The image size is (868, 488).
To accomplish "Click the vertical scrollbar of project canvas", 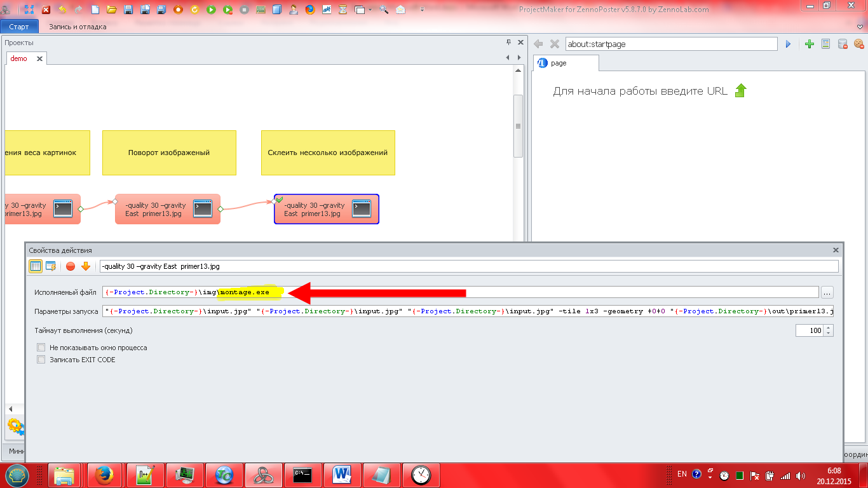I will coord(518,126).
